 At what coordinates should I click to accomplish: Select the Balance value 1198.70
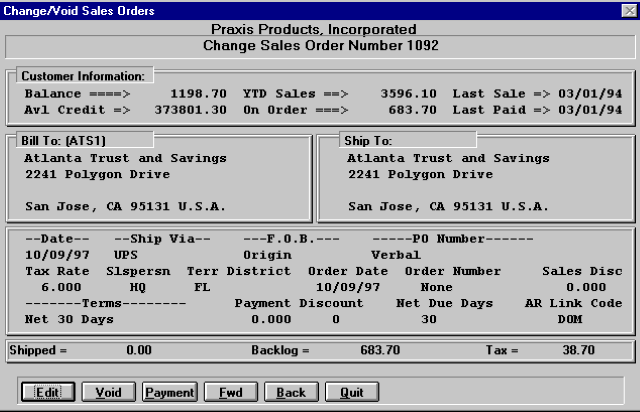tap(198, 94)
